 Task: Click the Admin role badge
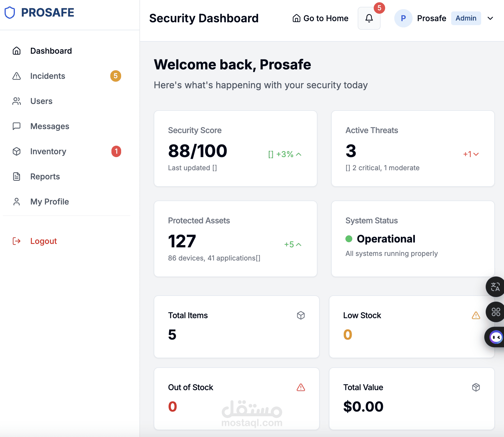point(466,18)
